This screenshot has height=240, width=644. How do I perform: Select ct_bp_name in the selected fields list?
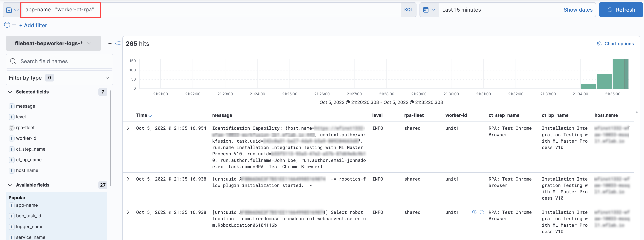click(29, 160)
